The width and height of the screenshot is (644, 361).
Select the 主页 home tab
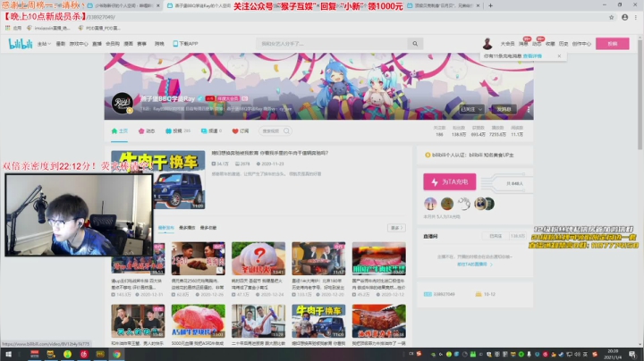[120, 131]
